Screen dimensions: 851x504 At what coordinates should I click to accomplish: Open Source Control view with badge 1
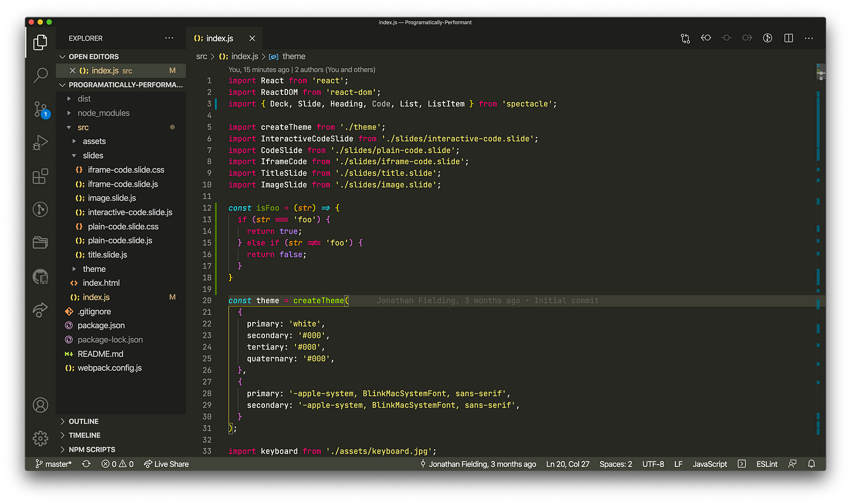coord(40,109)
